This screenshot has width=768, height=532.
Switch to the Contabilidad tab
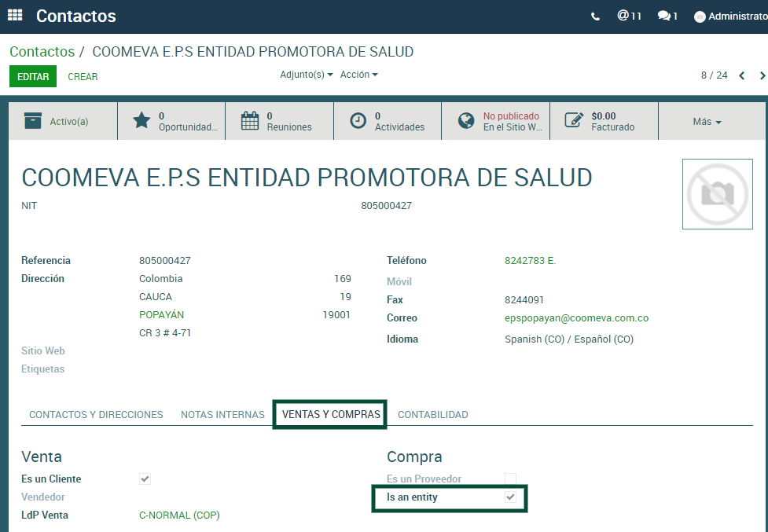(432, 414)
